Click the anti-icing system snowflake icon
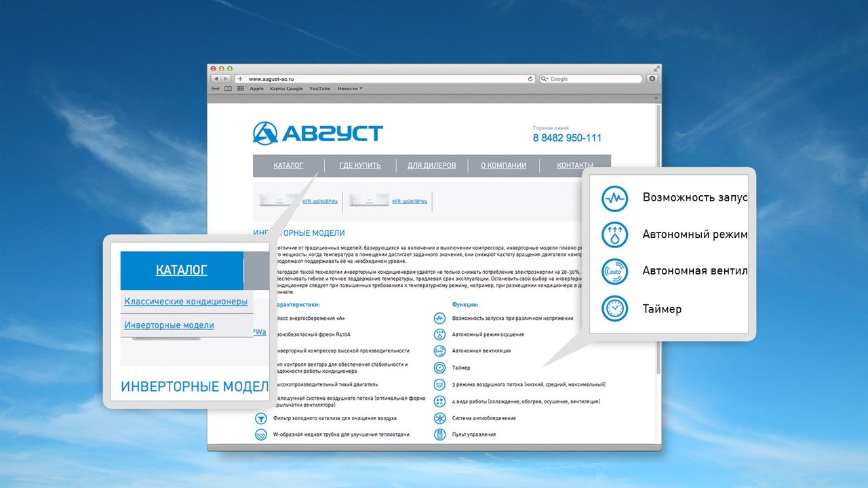This screenshot has width=868, height=488. (x=439, y=418)
